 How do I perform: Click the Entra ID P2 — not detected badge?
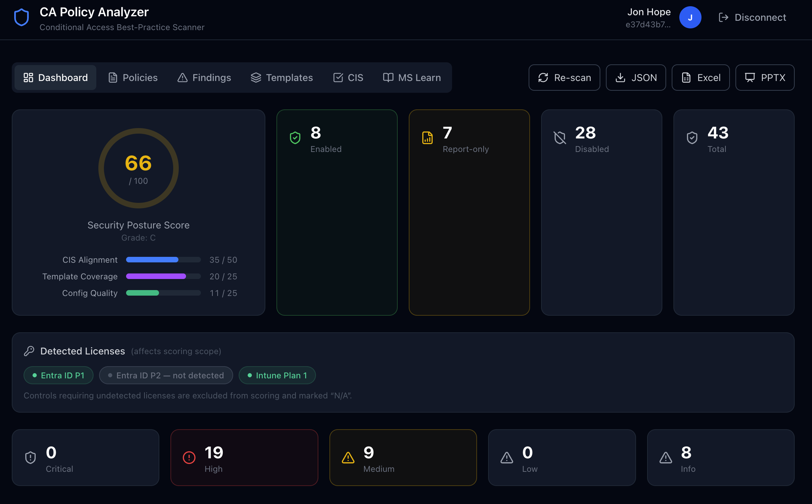(x=166, y=375)
